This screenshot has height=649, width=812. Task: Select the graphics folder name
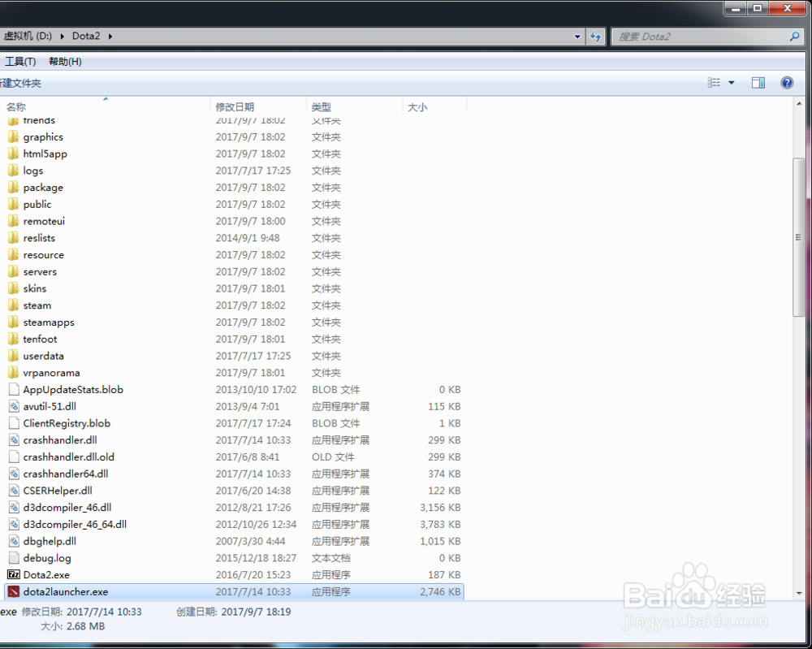click(x=43, y=136)
